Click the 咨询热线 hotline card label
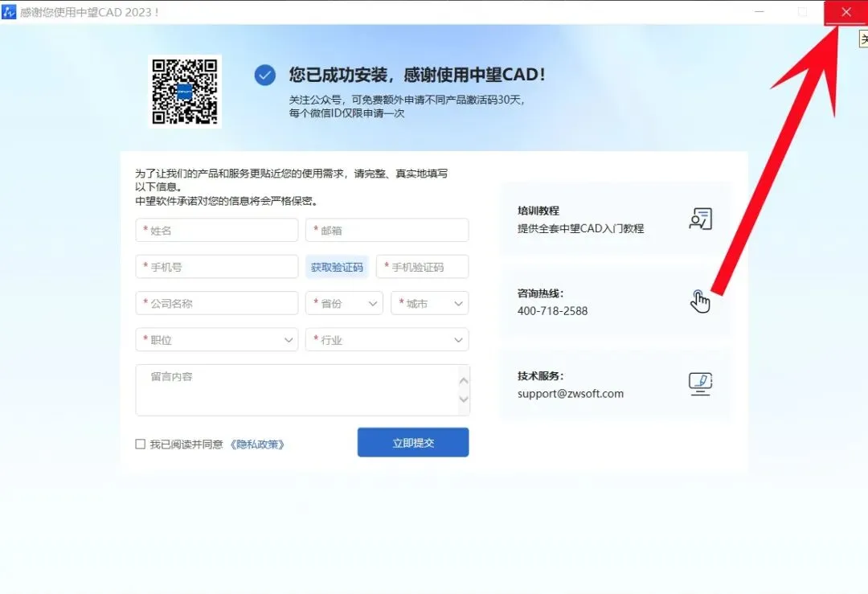The image size is (868, 594). 540,293
